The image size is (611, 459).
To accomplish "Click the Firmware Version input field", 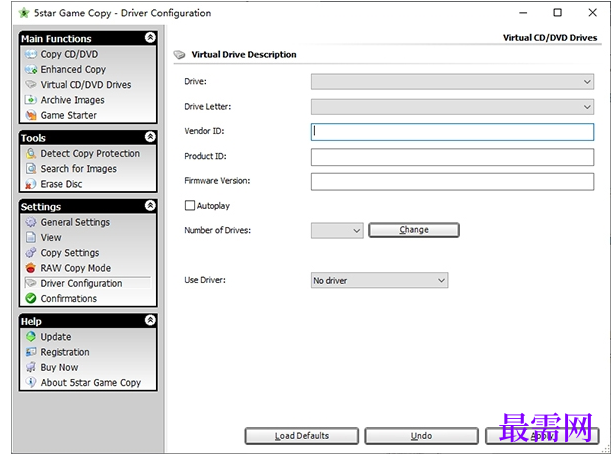I will (x=452, y=182).
